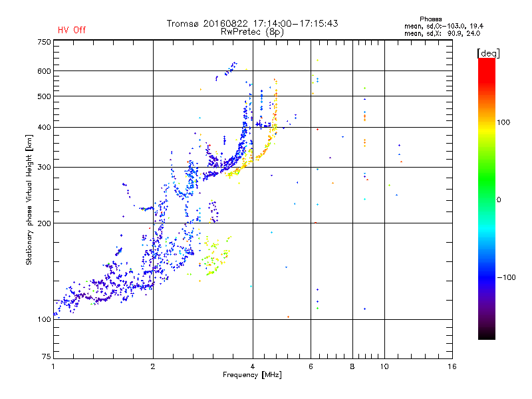Click the x-axis tick label '16'

coord(452,366)
